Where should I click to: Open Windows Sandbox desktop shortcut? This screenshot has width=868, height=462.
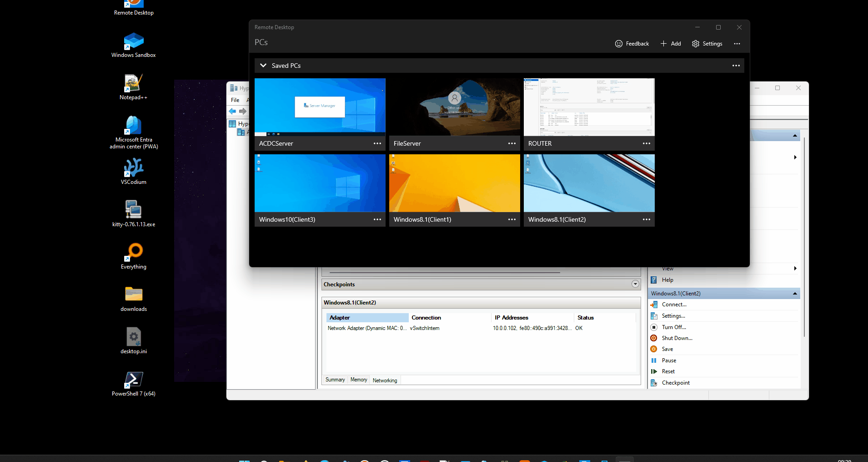[x=134, y=45]
